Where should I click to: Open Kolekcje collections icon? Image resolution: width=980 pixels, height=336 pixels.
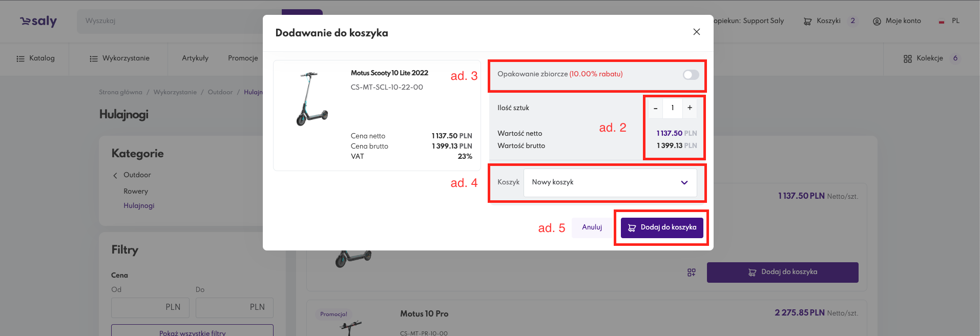(x=907, y=59)
